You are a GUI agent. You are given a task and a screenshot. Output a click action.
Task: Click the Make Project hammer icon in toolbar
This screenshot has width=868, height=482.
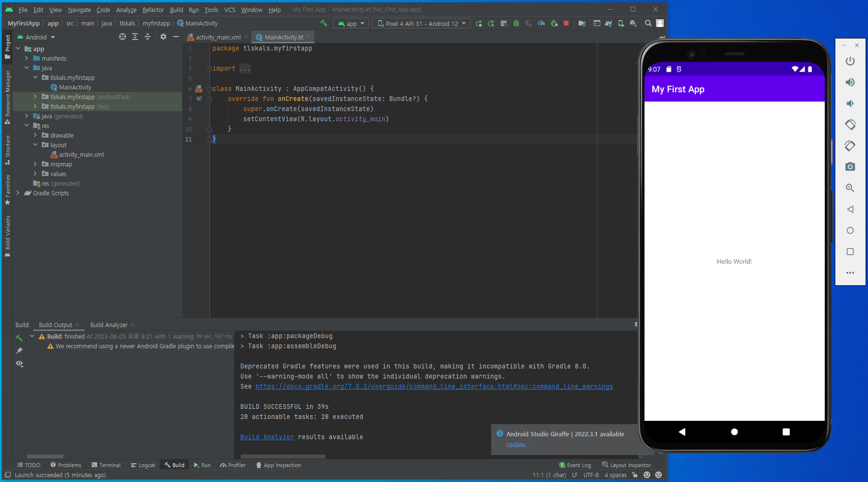[x=323, y=23]
